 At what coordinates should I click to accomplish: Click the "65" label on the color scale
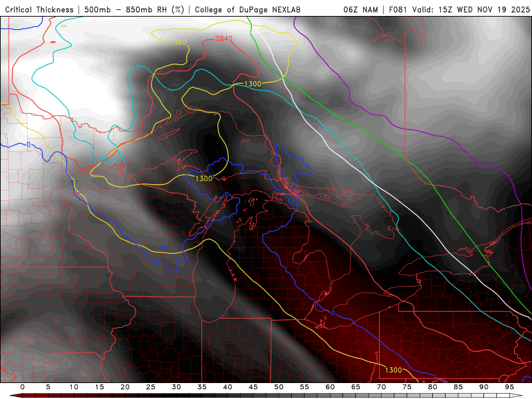point(356,387)
